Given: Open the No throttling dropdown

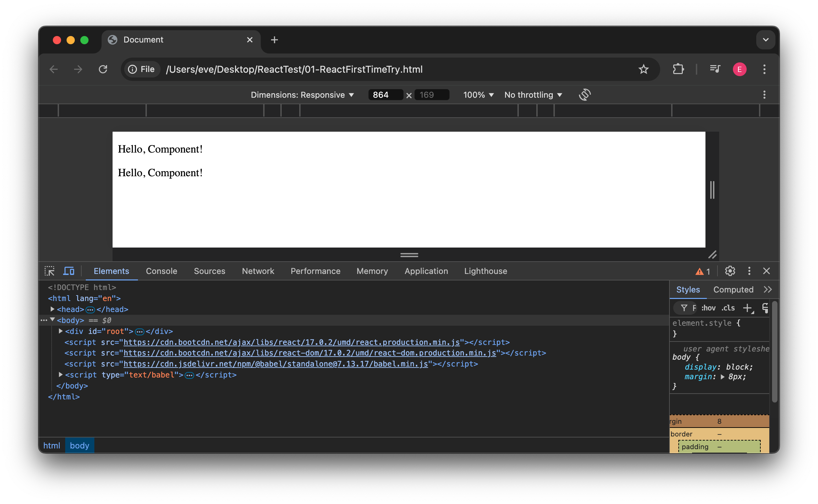Looking at the screenshot, I should pos(533,95).
